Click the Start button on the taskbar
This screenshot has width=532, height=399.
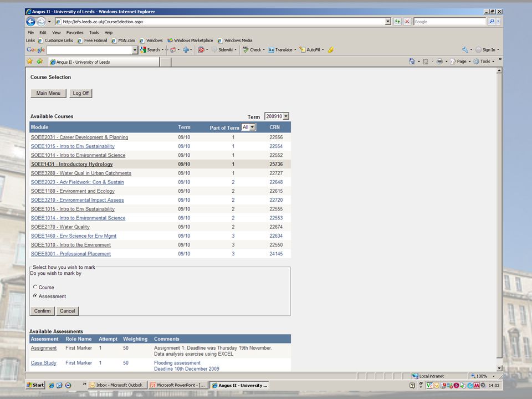(35, 386)
